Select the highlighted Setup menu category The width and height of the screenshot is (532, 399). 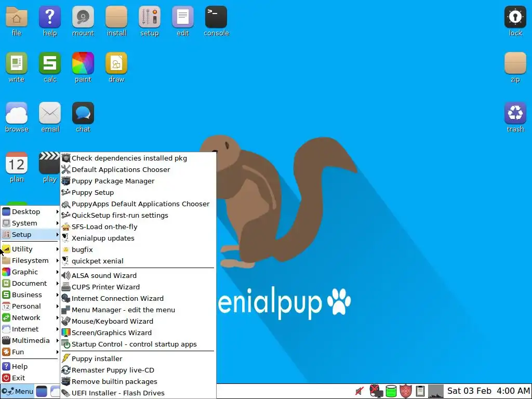coord(31,234)
